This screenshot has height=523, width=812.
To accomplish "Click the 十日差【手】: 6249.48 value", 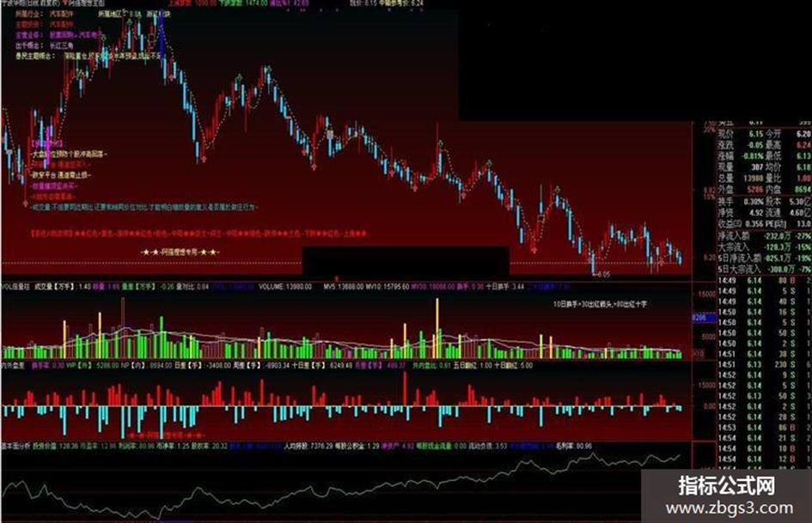I will click(321, 366).
